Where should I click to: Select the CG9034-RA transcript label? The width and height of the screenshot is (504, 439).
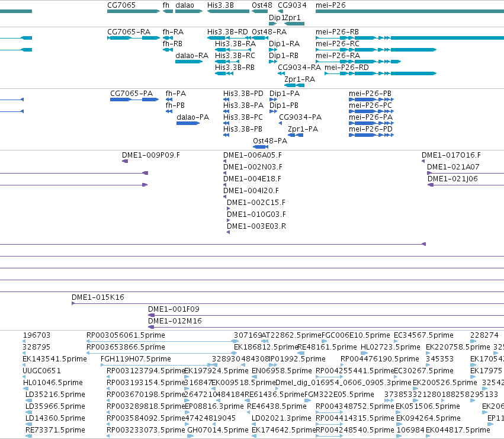299,68
